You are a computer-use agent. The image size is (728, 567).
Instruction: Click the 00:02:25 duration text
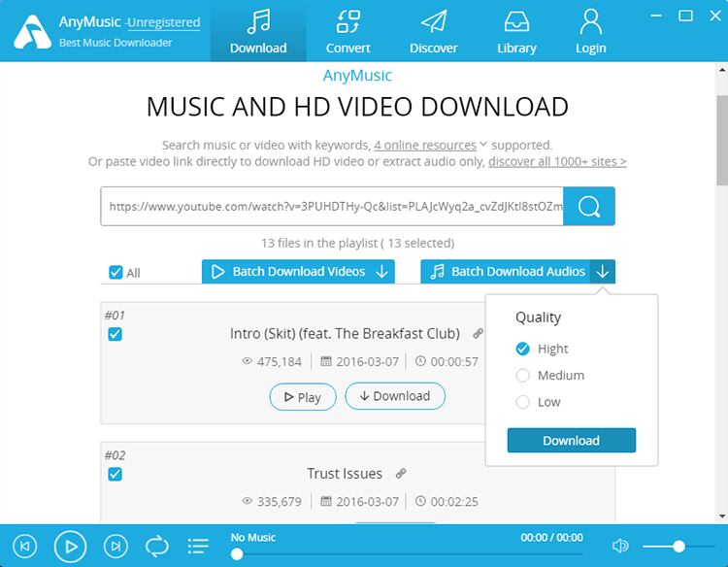coord(454,502)
